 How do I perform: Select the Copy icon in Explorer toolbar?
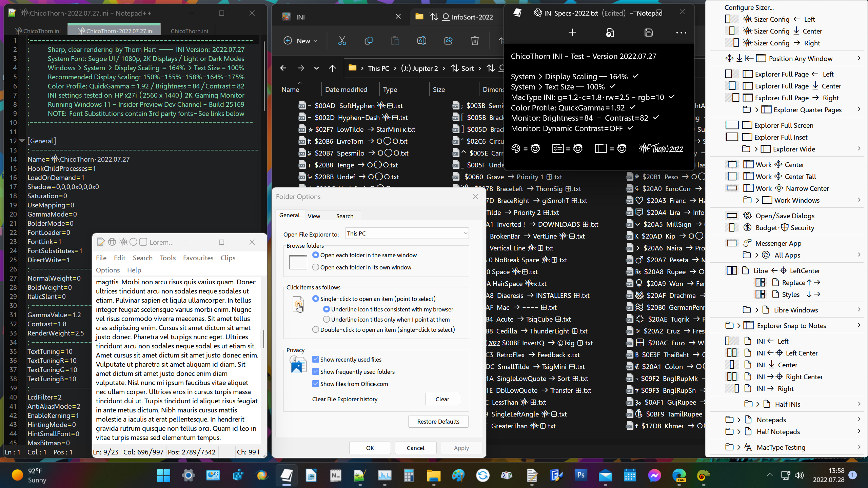coord(369,41)
